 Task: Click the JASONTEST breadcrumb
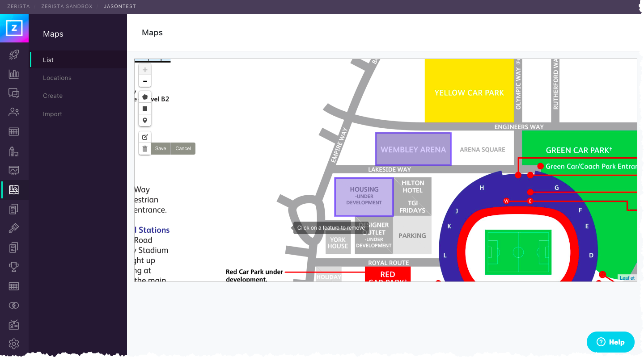(120, 6)
